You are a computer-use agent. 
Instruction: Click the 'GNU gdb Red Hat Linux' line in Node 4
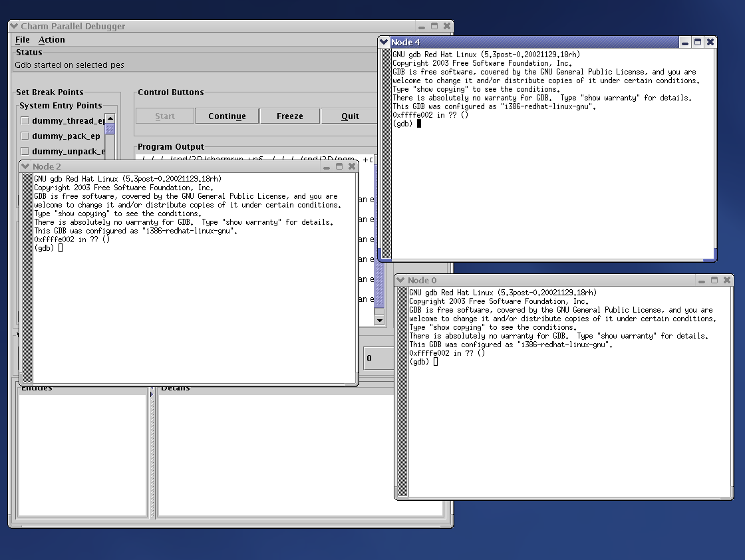486,55
